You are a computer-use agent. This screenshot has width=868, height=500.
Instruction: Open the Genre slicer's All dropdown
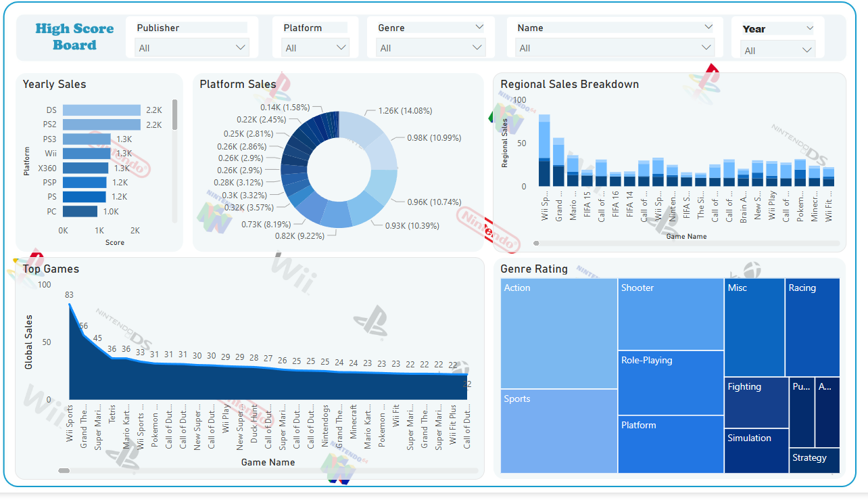pyautogui.click(x=431, y=47)
